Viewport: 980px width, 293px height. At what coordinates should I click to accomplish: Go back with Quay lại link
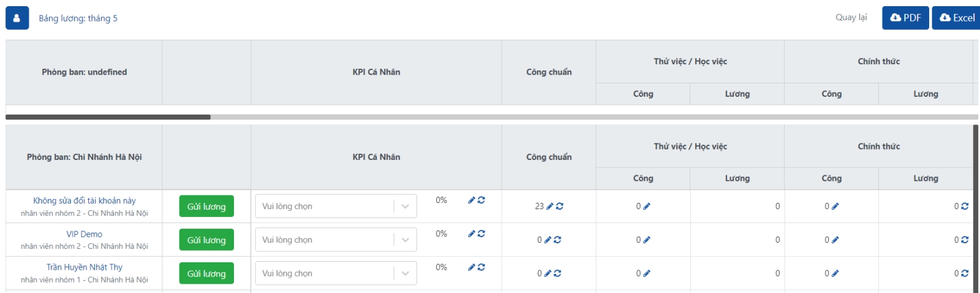click(851, 17)
